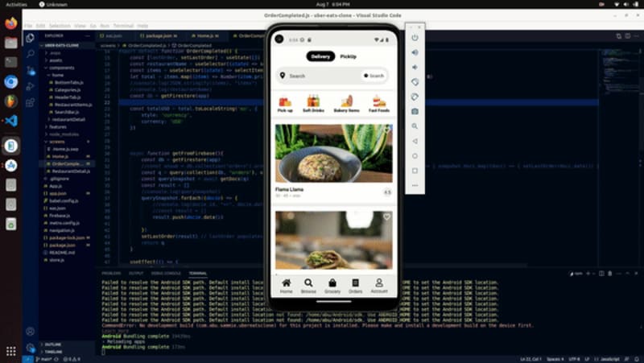Image resolution: width=644 pixels, height=363 pixels.
Task: Tap the Browse tab in the phone app
Action: [x=308, y=286]
